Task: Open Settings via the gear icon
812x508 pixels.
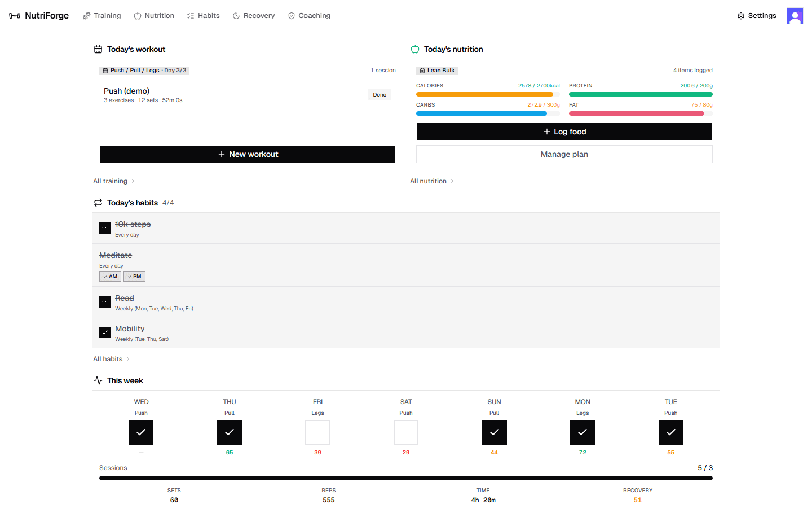Action: [740, 15]
